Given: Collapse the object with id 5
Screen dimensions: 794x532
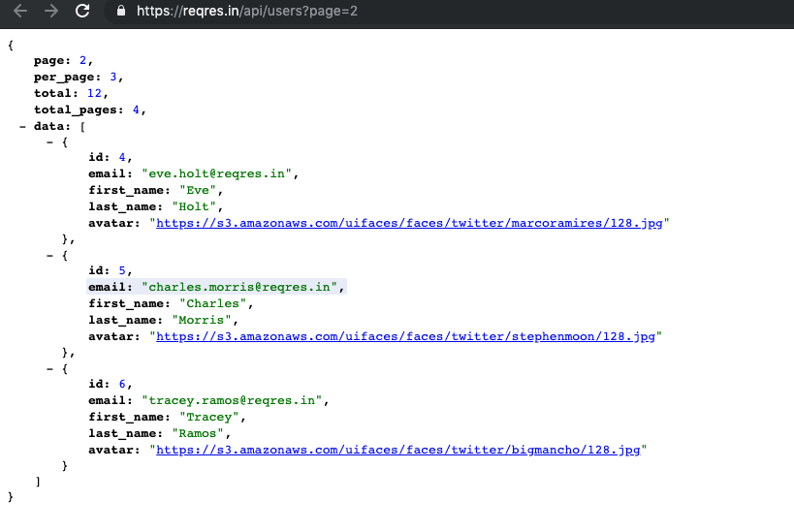Looking at the screenshot, I should (x=49, y=256).
